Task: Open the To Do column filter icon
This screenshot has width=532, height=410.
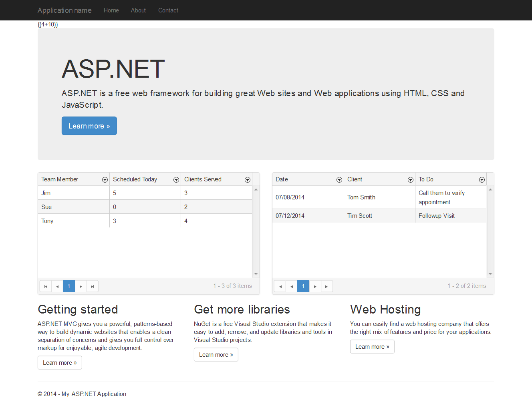Action: (x=482, y=180)
